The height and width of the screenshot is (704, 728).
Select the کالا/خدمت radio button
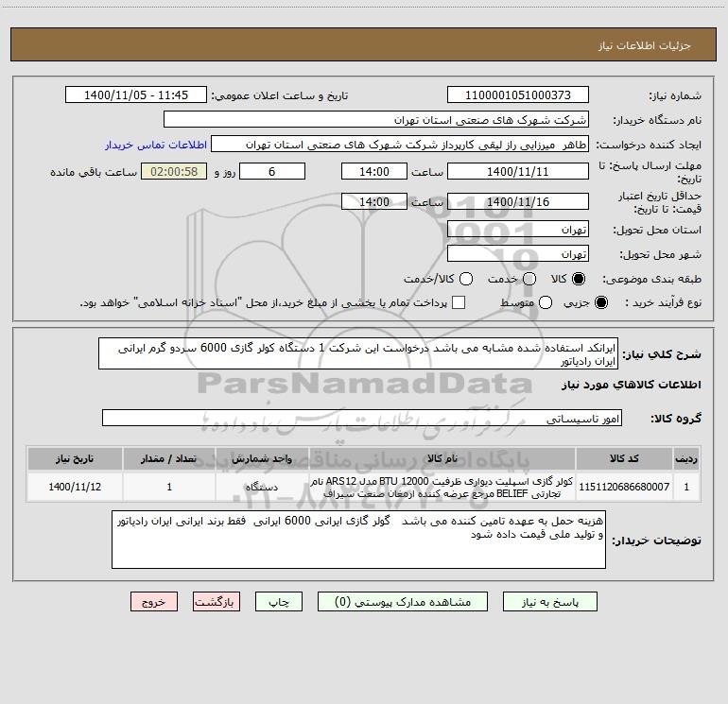point(466,279)
